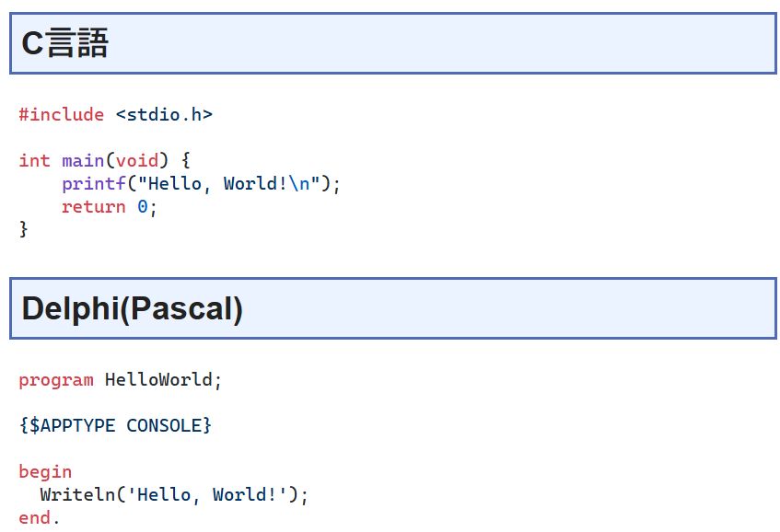780x532 pixels.
Task: Click the end keyword in Pascal code
Action: [35, 518]
